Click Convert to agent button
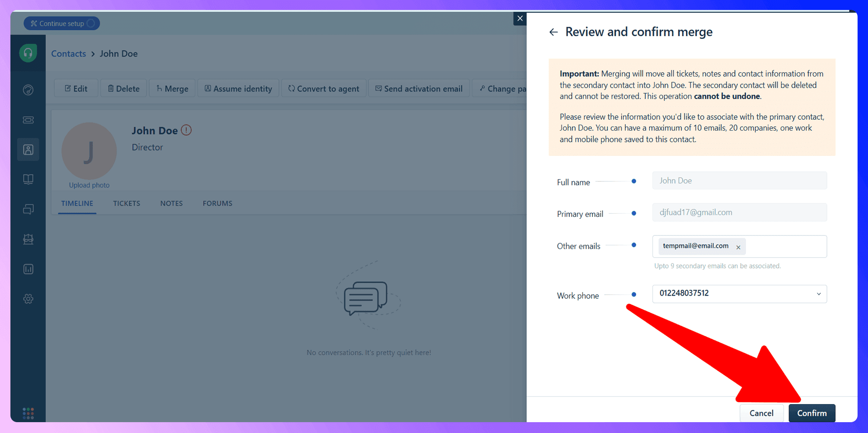Screen dimensions: 868x433 click(324, 89)
